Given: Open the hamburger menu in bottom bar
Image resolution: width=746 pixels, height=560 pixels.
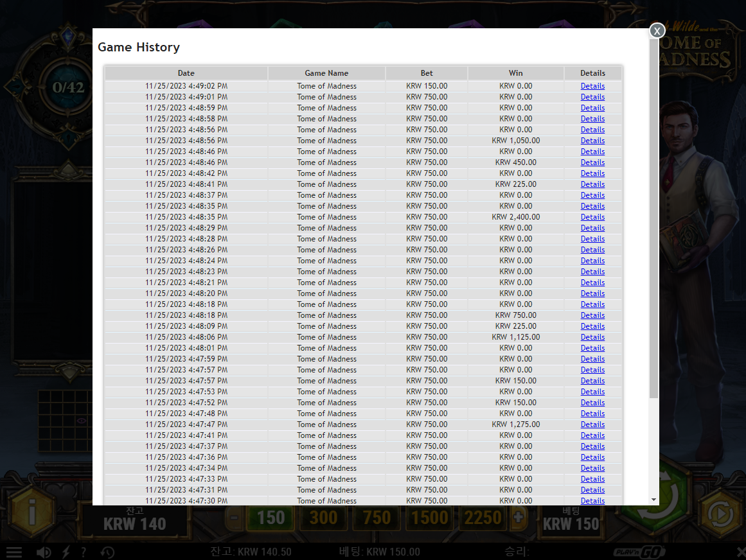Looking at the screenshot, I should coord(13,552).
